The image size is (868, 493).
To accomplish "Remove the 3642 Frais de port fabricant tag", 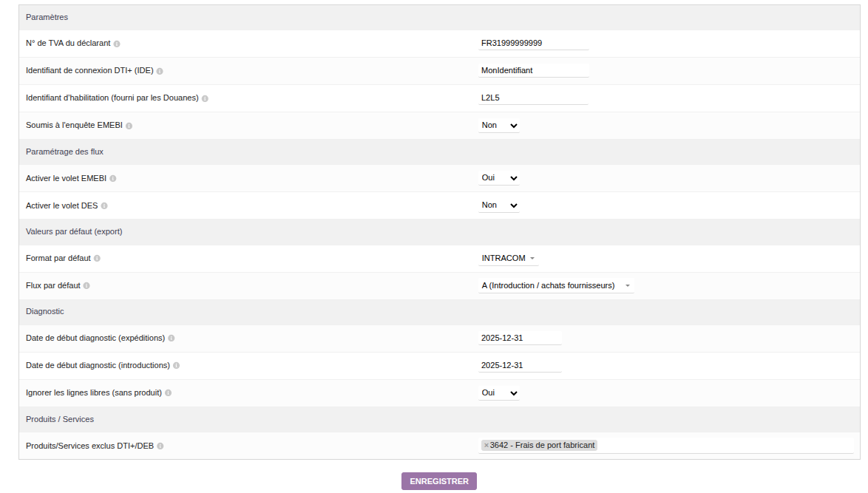I will 486,445.
